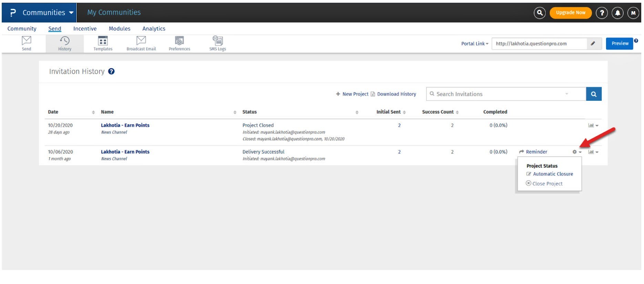
Task: Open the Preferences toolbar icon
Action: [x=179, y=43]
